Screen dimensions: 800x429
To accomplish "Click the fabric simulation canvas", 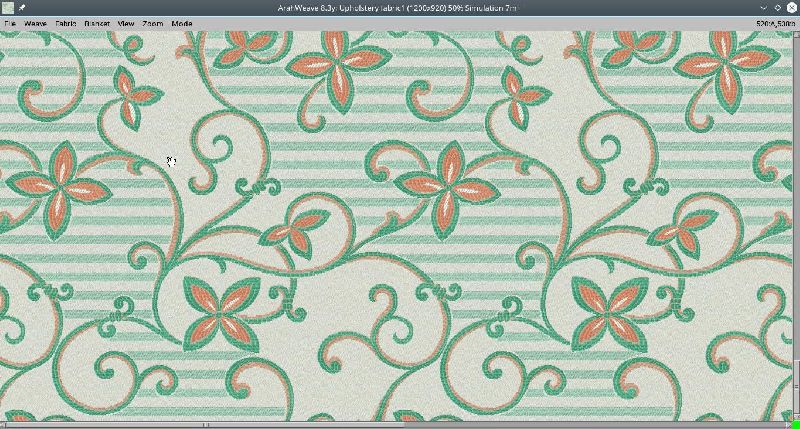I will tap(396, 225).
